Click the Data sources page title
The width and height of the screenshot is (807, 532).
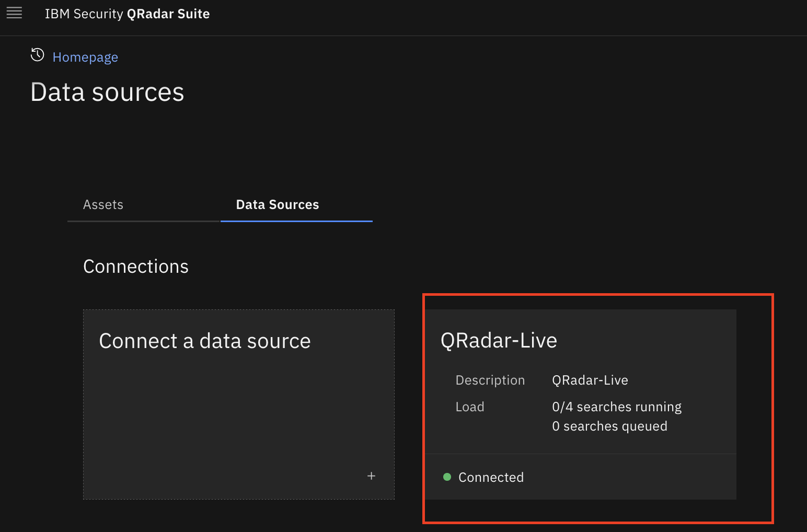coord(107,92)
